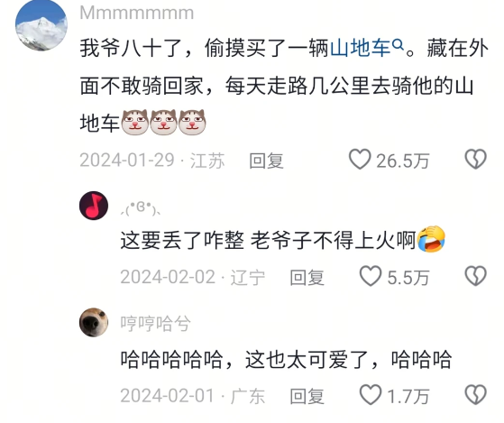Tap the cat emoji stickers in comment
The image size is (504, 423).
pyautogui.click(x=163, y=122)
